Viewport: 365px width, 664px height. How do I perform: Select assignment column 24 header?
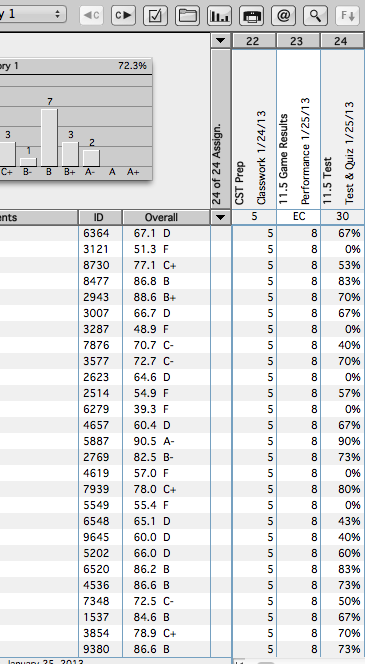coord(341,41)
